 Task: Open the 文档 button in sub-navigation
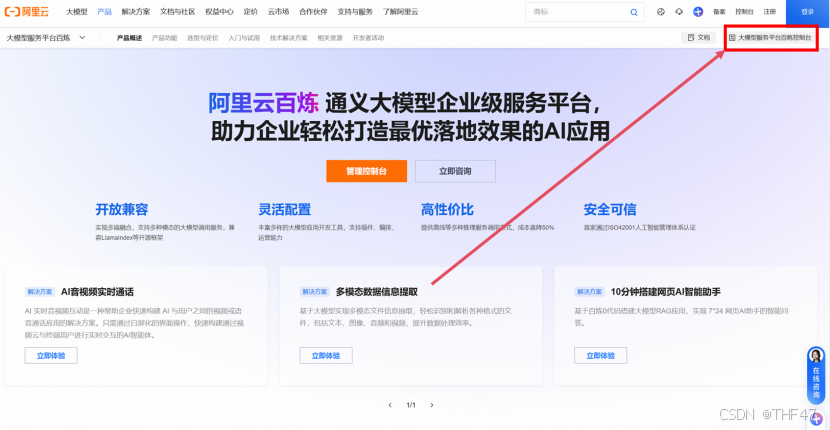698,38
